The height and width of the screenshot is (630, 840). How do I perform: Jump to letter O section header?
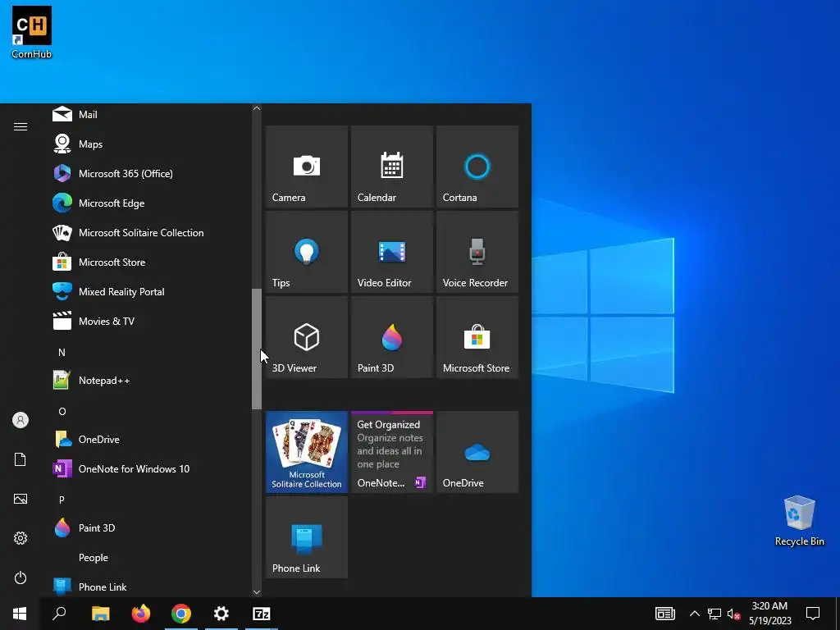pyautogui.click(x=62, y=411)
